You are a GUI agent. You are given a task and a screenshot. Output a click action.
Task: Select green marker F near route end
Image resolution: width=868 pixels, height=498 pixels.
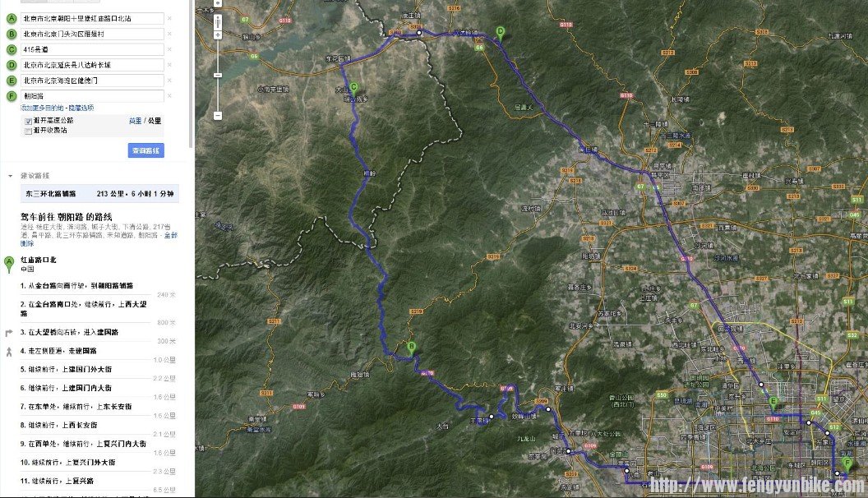point(847,463)
